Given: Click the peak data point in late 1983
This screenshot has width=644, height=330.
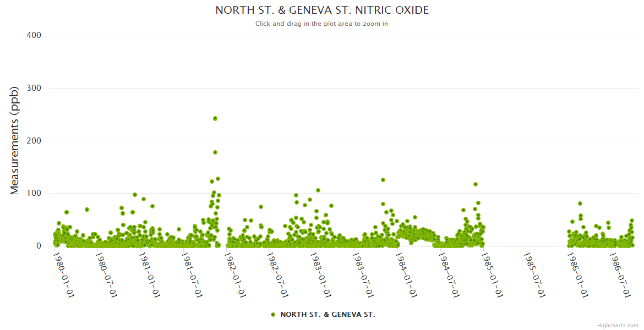Looking at the screenshot, I should [x=383, y=180].
